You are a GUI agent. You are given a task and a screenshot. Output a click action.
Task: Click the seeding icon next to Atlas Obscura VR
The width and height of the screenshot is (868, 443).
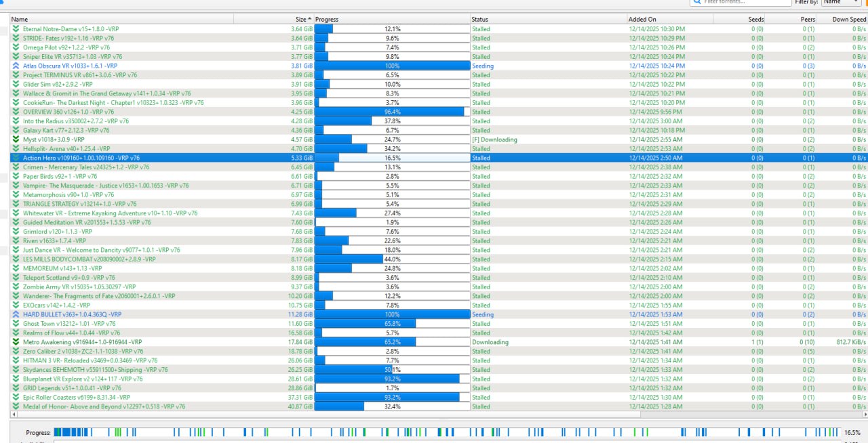point(16,66)
